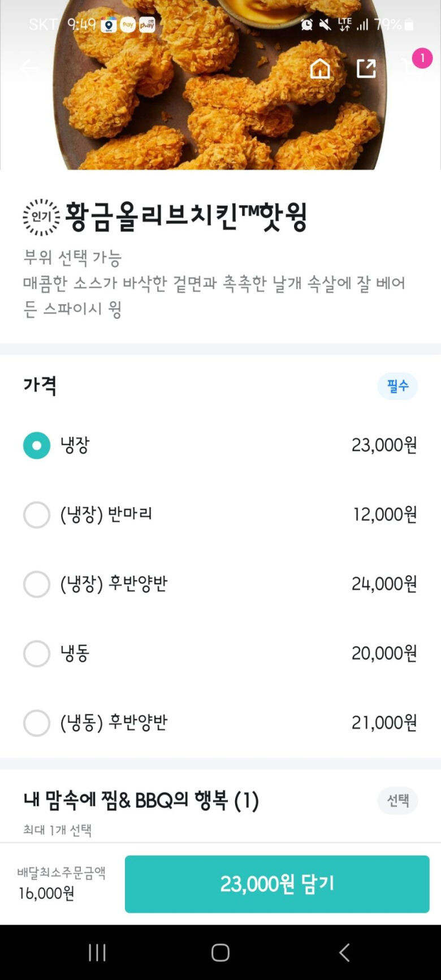Pick the 냉동 20,000원 option

(37, 654)
